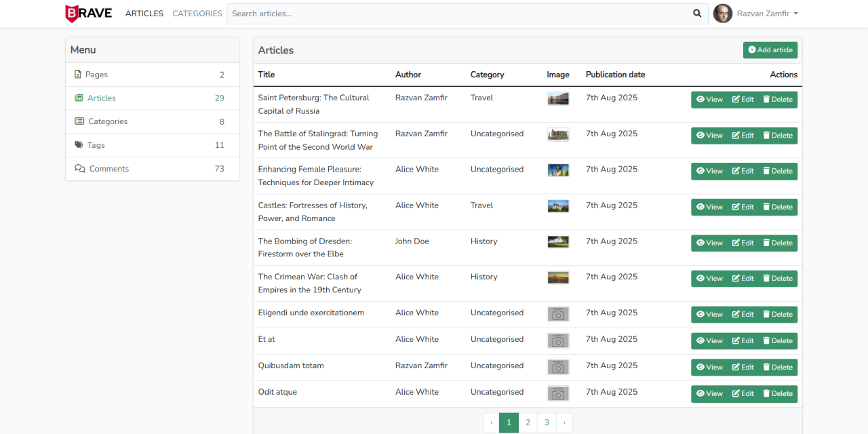
Task: Open the ARTICLES navbar item
Action: click(x=144, y=14)
